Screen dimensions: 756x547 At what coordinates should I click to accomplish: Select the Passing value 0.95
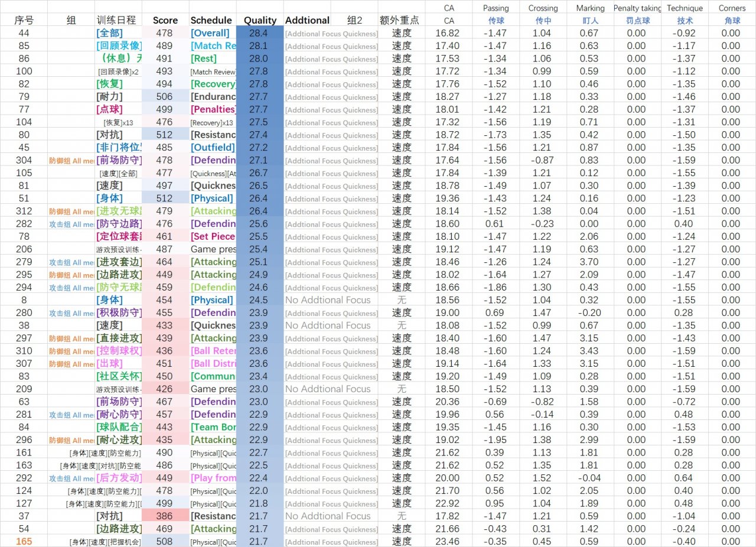(x=496, y=503)
